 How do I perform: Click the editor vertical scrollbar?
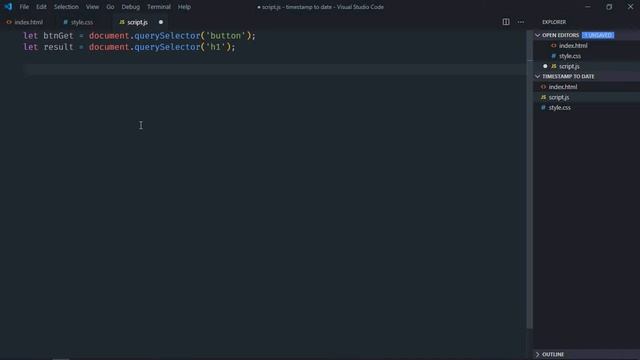point(530,180)
